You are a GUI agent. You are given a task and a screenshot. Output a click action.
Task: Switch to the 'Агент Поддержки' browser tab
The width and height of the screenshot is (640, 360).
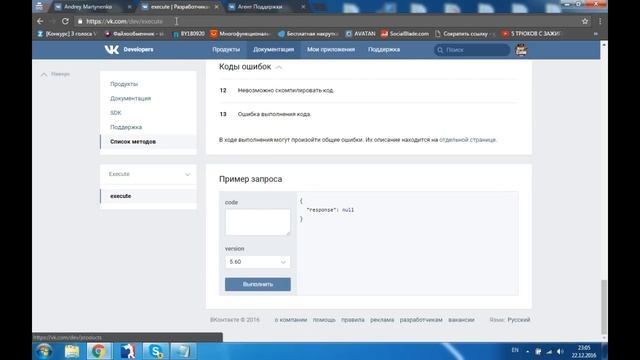259,7
